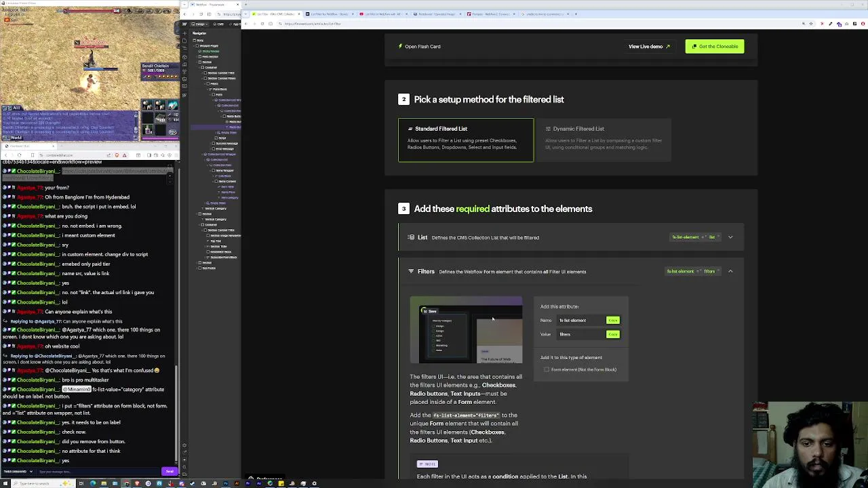Screen dimensions: 868x488
Task: Click the NOTE badge
Action: (x=427, y=464)
